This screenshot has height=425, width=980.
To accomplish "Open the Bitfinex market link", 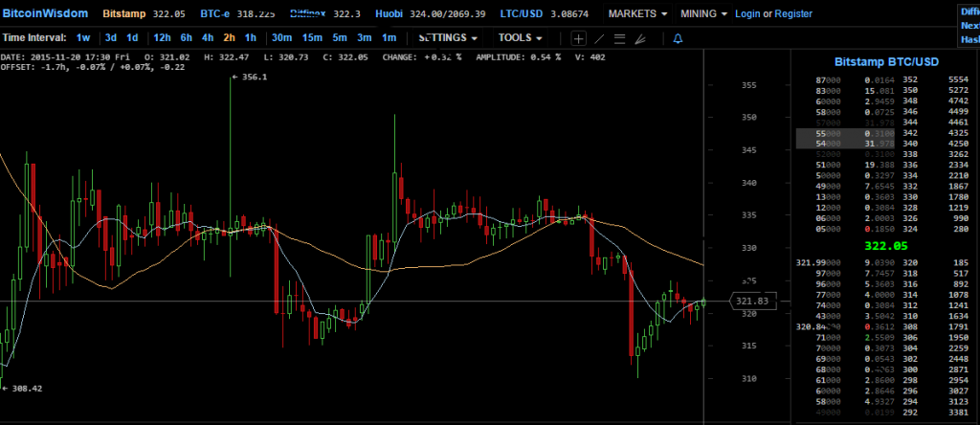I will 308,13.
